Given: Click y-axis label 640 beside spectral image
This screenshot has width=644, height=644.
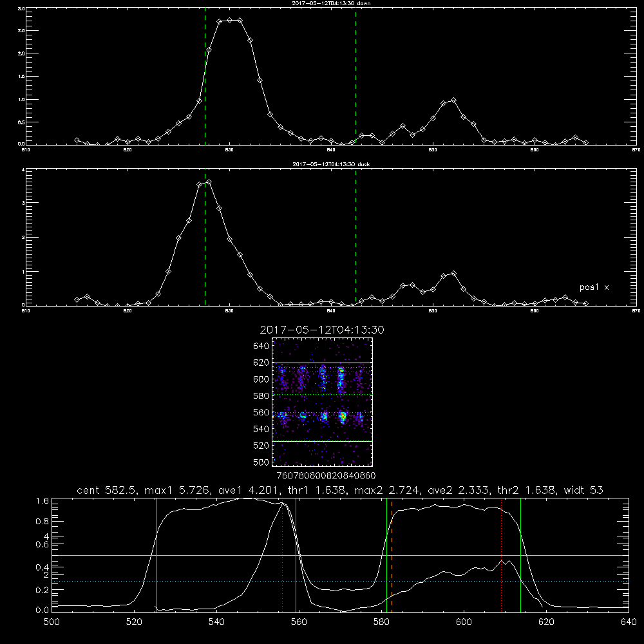Looking at the screenshot, I should tap(261, 346).
